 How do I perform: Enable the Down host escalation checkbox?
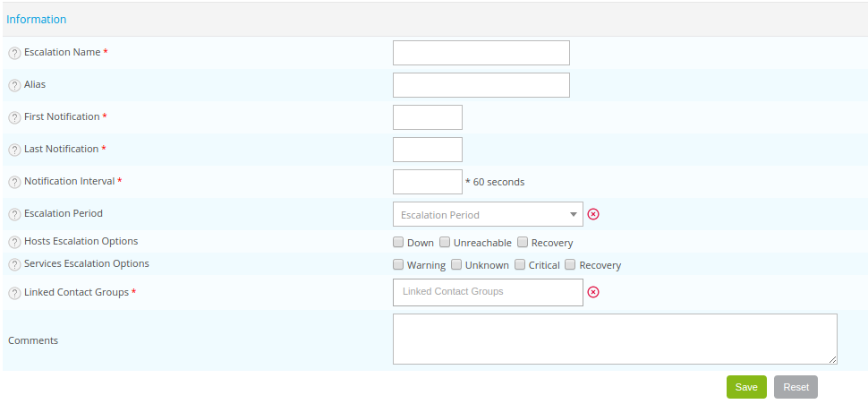tap(398, 243)
